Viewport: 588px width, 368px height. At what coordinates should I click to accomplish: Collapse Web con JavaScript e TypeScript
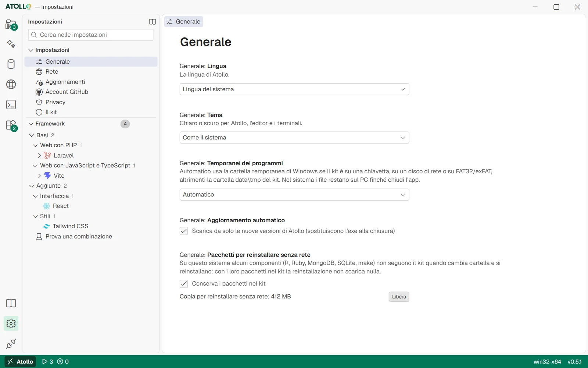click(x=35, y=166)
